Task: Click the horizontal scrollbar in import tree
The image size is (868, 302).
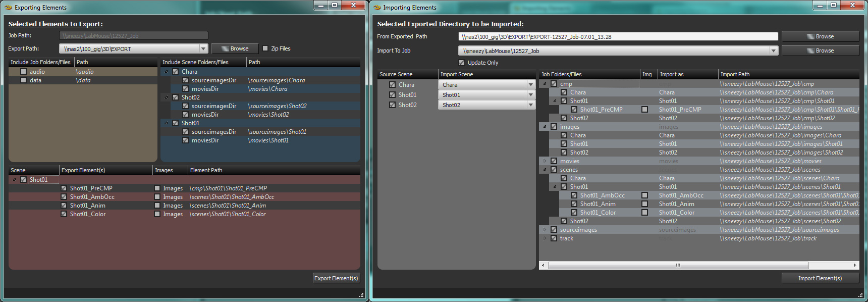Action: (678, 265)
